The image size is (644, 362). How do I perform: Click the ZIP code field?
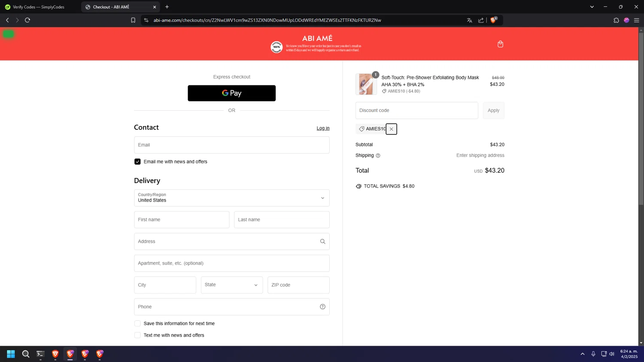pyautogui.click(x=298, y=285)
